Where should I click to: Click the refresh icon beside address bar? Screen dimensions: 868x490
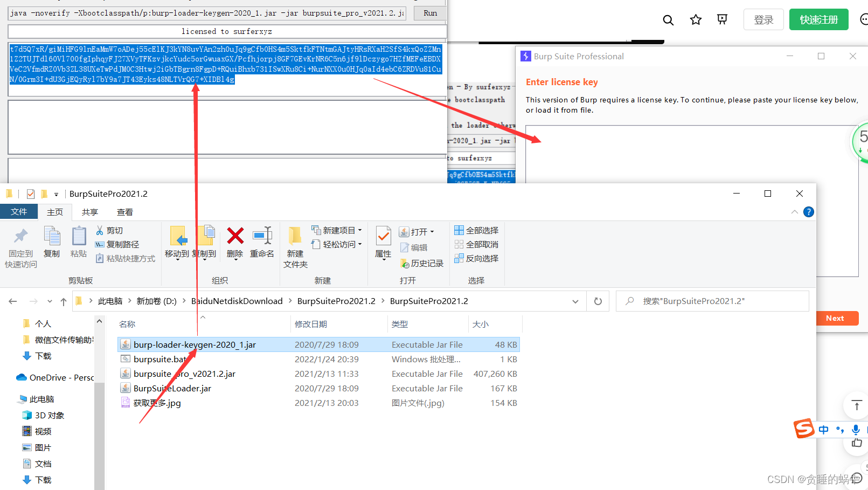coord(598,301)
